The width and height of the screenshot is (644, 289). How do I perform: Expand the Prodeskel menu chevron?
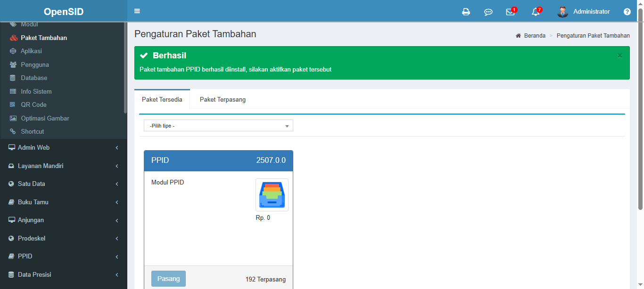[x=117, y=239]
